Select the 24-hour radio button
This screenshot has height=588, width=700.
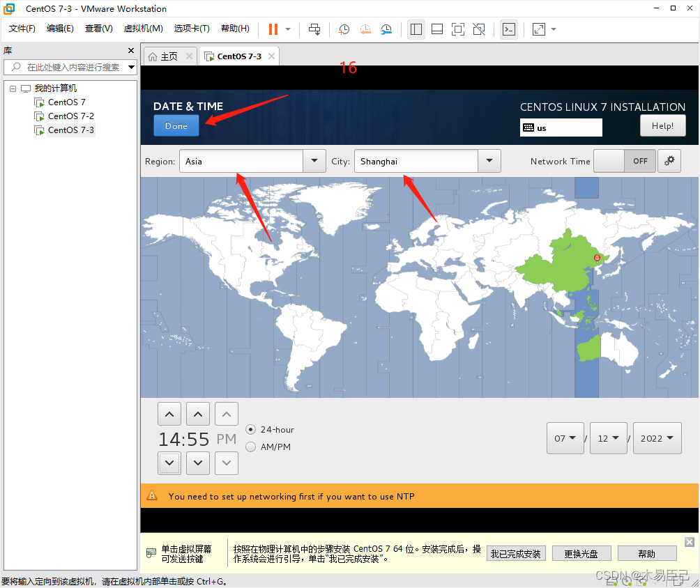(x=251, y=430)
